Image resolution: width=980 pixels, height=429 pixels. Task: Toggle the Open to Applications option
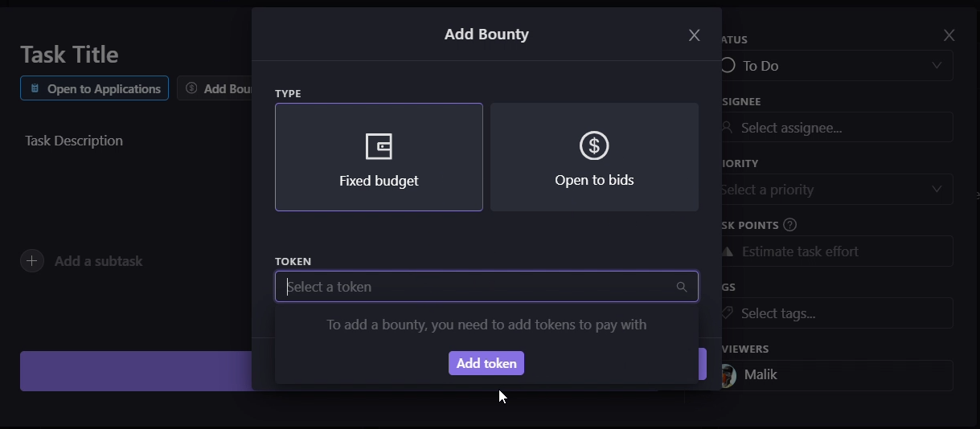point(94,88)
